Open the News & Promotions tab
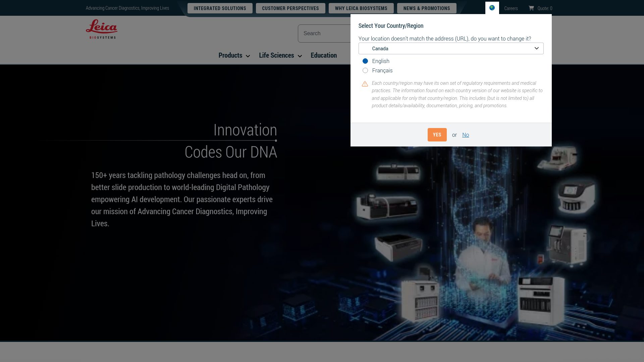Viewport: 644px width, 362px height. click(x=427, y=8)
